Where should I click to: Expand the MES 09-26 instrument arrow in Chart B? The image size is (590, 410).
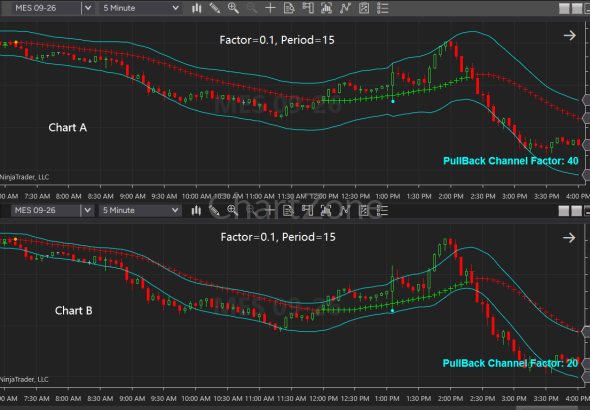(x=87, y=210)
